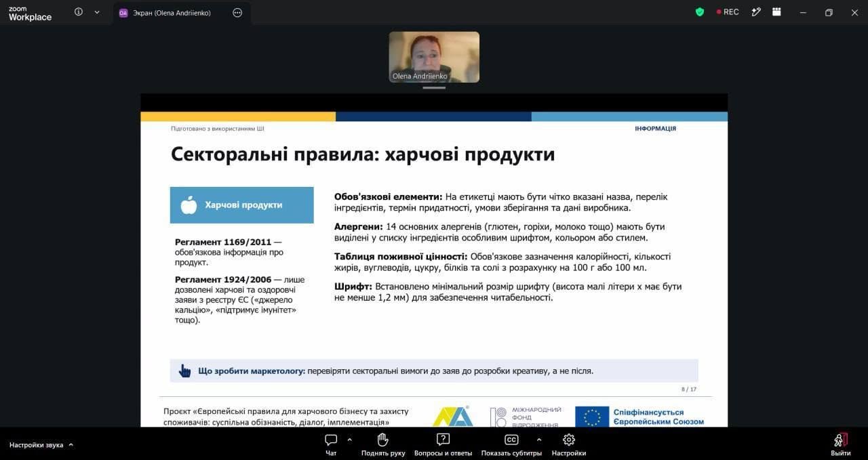Screen dimensions: 868x460
Task: Click the meeting info circle icon
Action: 79,12
